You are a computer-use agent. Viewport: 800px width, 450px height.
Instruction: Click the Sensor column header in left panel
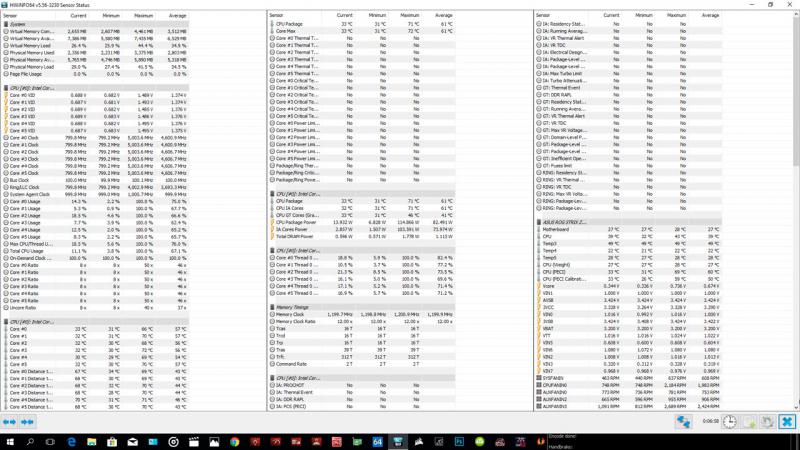19,16
